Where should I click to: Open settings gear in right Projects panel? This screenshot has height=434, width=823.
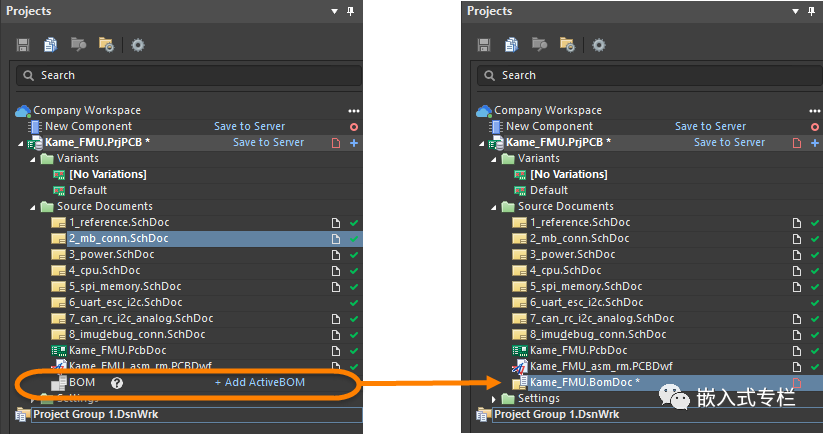click(x=598, y=45)
